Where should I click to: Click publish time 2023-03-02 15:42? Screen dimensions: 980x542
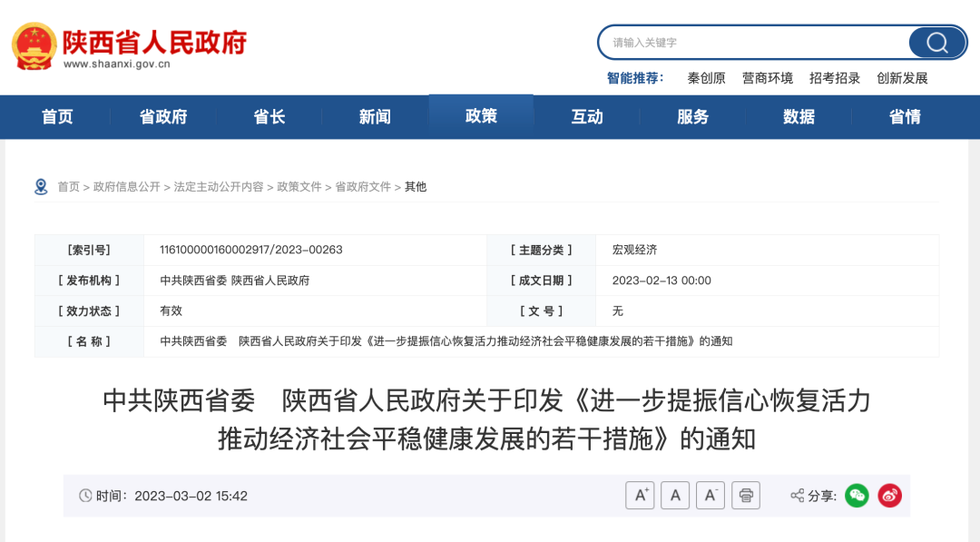pos(191,496)
